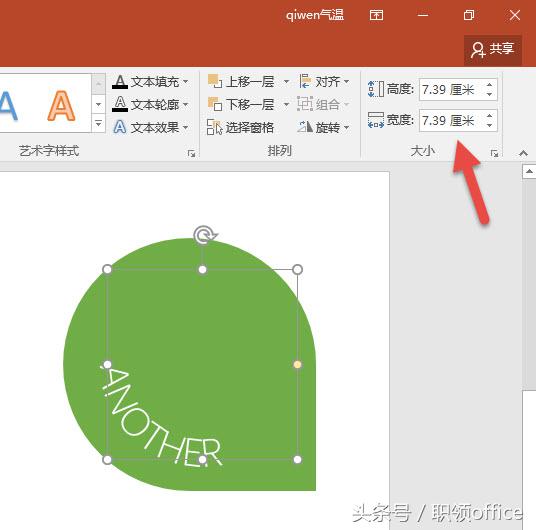Click the bottom-right sizing handle of text box
The height and width of the screenshot is (530, 536).
pos(297,460)
